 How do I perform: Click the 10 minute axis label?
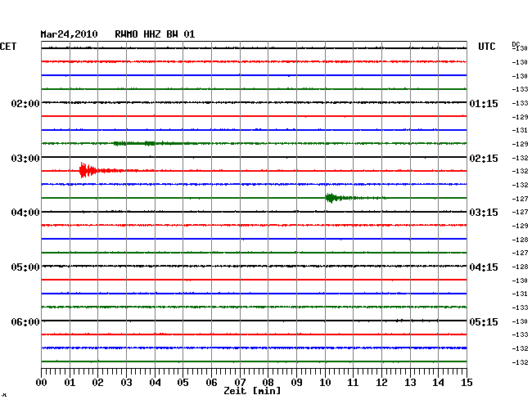click(x=325, y=382)
